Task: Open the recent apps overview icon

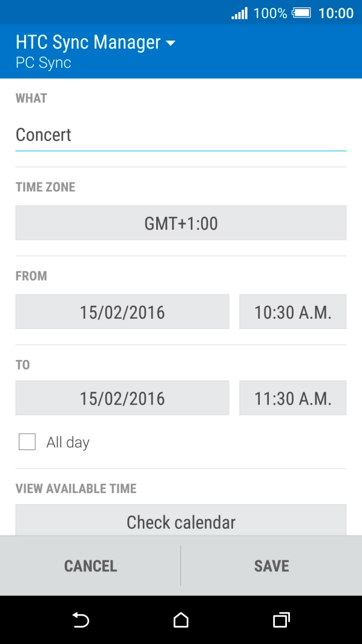Action: pyautogui.click(x=281, y=620)
